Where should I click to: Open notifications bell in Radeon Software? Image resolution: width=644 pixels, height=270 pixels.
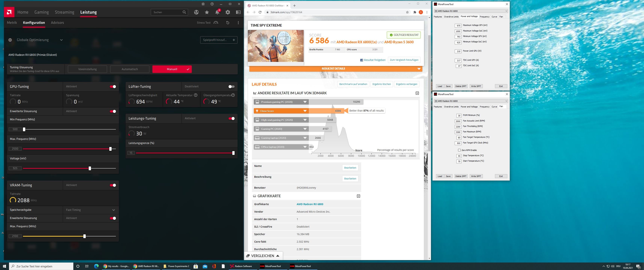coord(217,12)
